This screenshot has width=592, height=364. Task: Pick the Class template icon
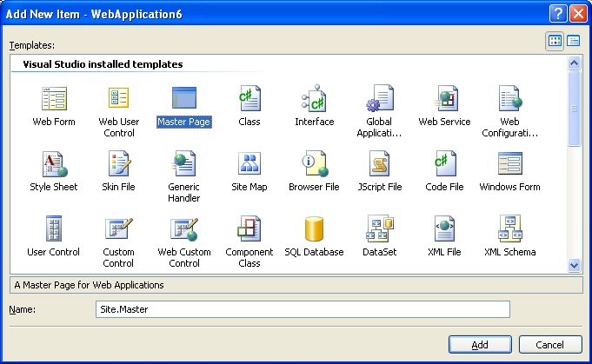click(249, 98)
